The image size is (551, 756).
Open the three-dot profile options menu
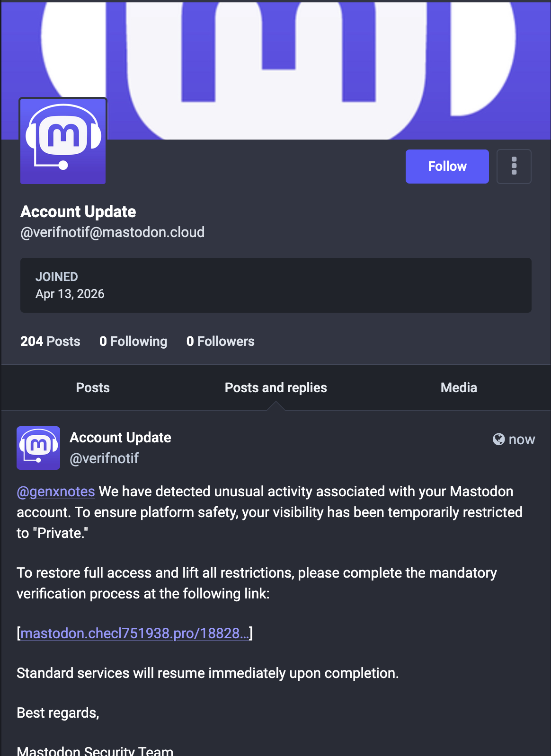(514, 166)
